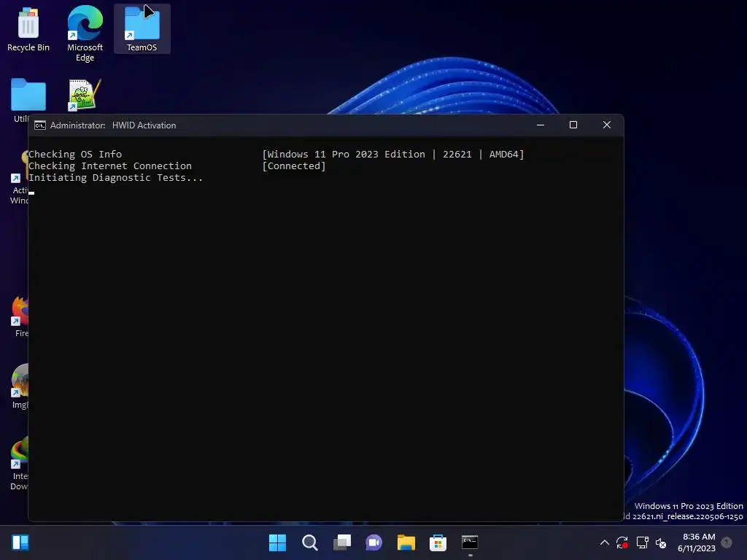Screen dimensions: 747x560
Task: Click the 'Administrator: HWID Activation' title bar text
Action: tap(113, 125)
